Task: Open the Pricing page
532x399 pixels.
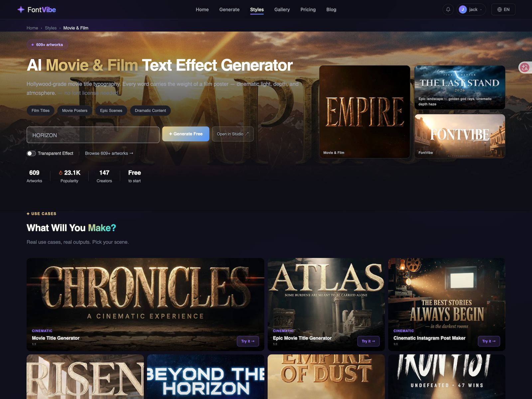Action: pos(308,10)
